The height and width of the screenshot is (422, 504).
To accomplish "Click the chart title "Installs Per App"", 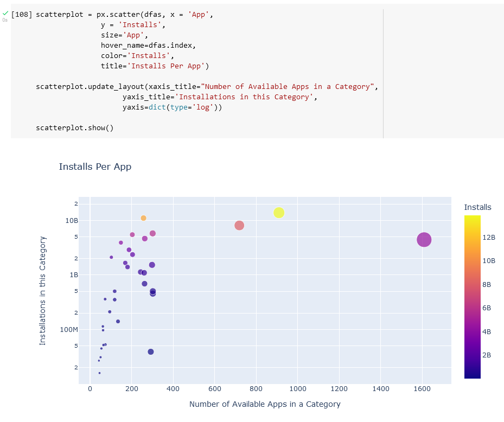I will 95,167.
